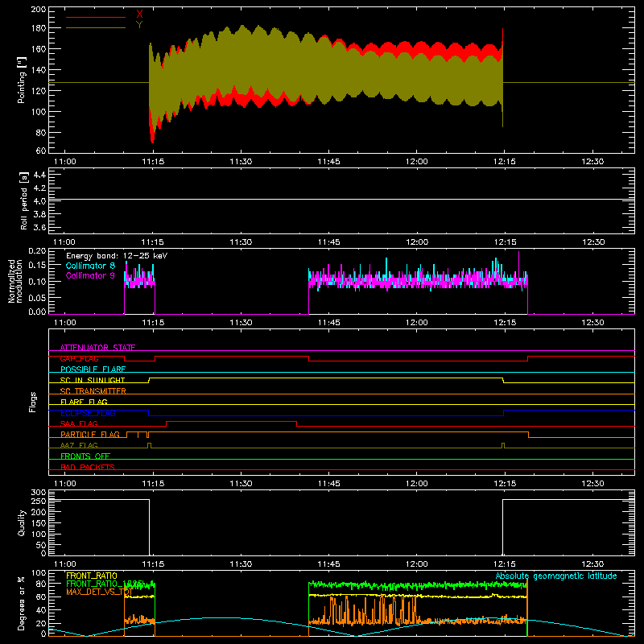Click the olive flag label below PARTICLE_FLAG

pyautogui.click(x=79, y=445)
